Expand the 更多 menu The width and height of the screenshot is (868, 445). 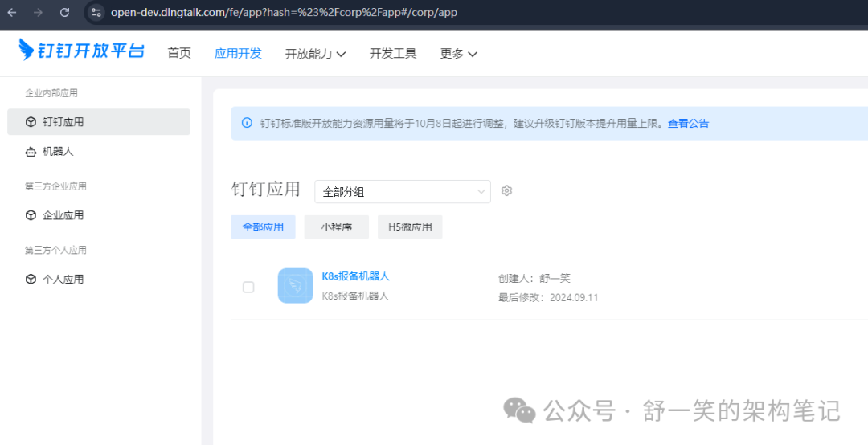coord(458,54)
